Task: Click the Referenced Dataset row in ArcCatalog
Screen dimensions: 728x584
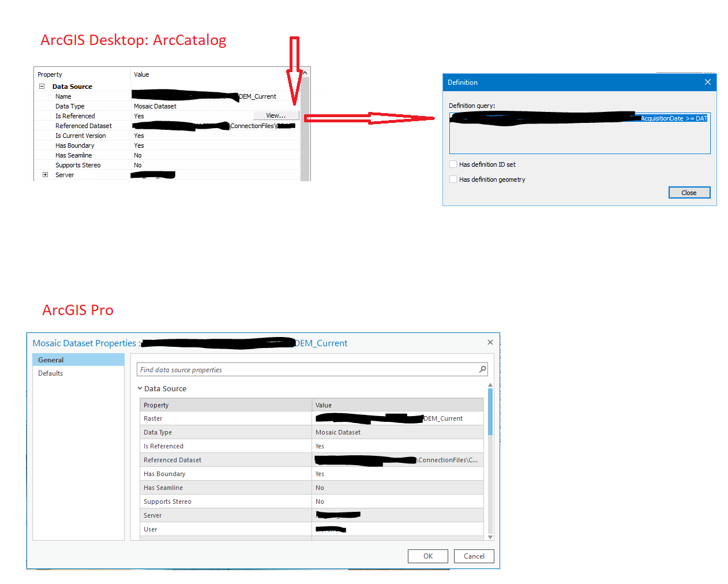Action: pos(167,126)
